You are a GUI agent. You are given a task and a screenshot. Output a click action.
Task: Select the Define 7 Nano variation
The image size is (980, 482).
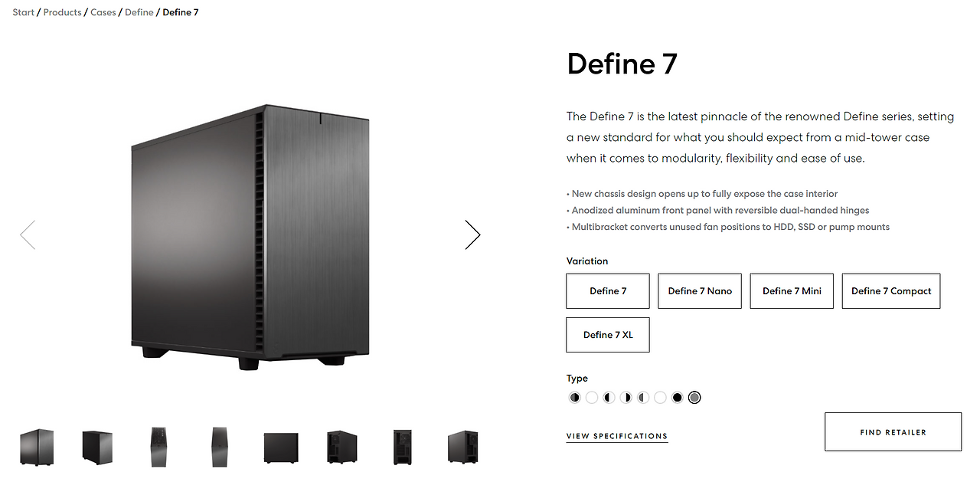pyautogui.click(x=700, y=291)
